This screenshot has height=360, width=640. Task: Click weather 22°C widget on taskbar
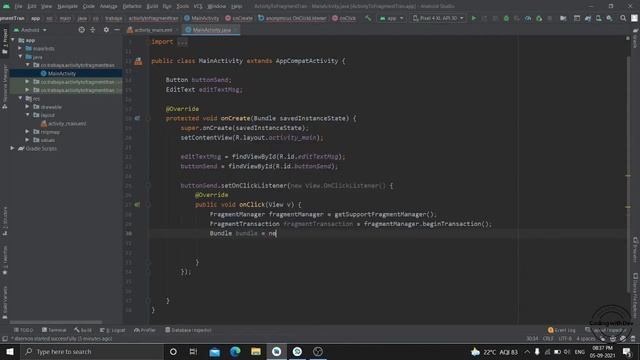click(x=494, y=351)
